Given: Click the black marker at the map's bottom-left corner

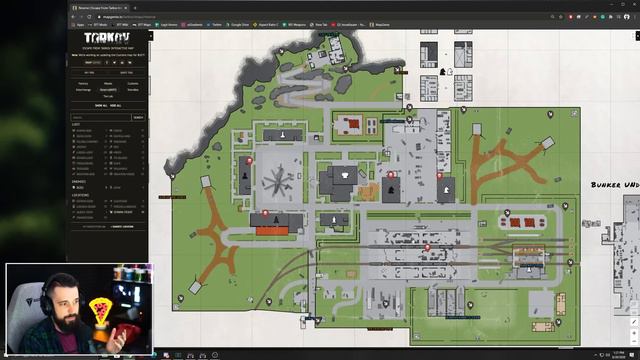Looking at the screenshot, I should click(x=180, y=299).
